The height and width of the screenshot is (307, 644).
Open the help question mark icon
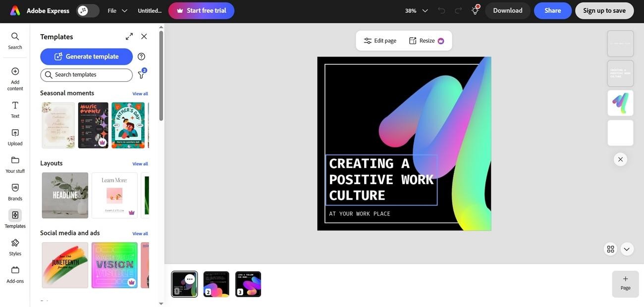pyautogui.click(x=141, y=56)
